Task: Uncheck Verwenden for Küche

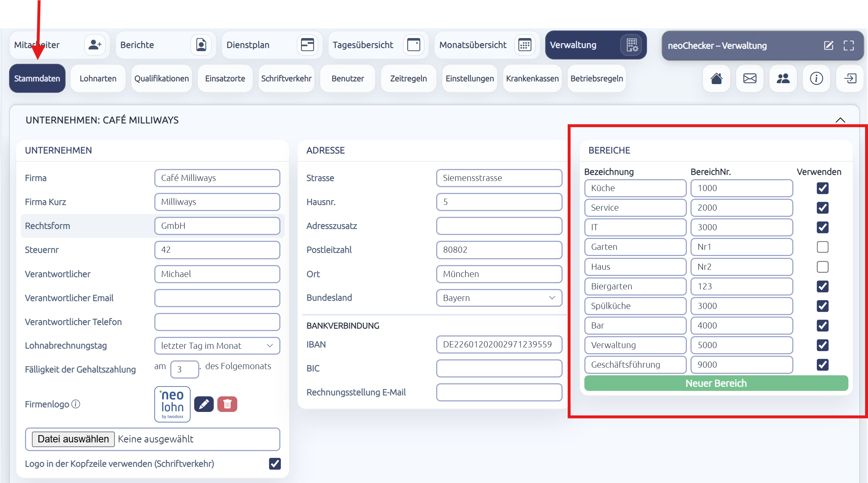Action: click(823, 188)
